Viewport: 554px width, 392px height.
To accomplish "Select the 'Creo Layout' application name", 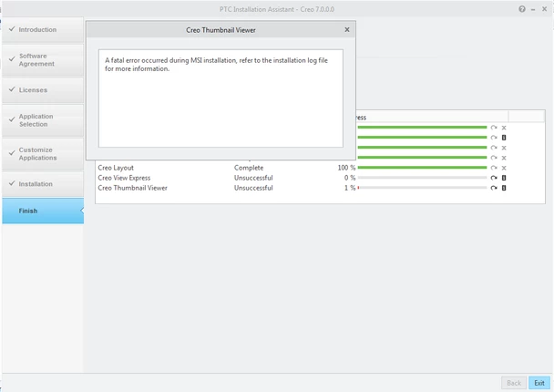I will [x=116, y=168].
